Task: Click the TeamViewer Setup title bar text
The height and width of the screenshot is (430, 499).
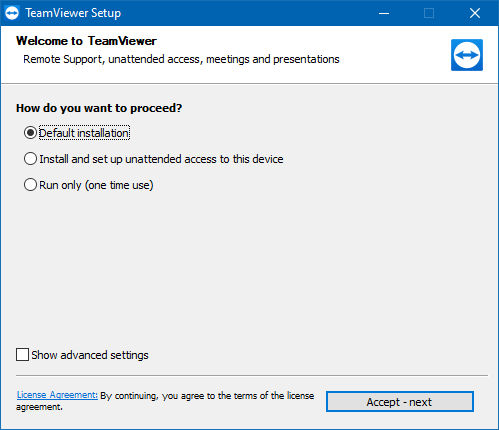Action: pyautogui.click(x=73, y=13)
